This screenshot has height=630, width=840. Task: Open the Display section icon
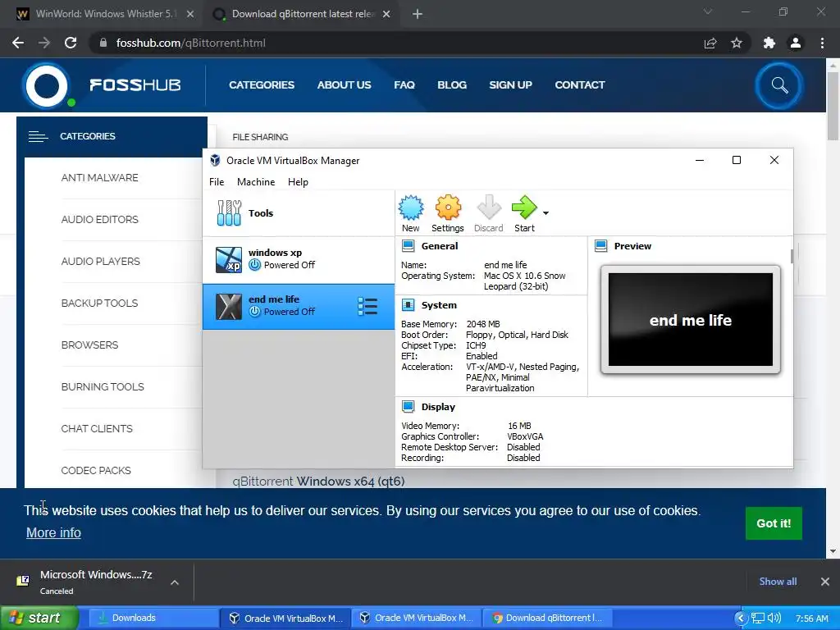point(409,407)
